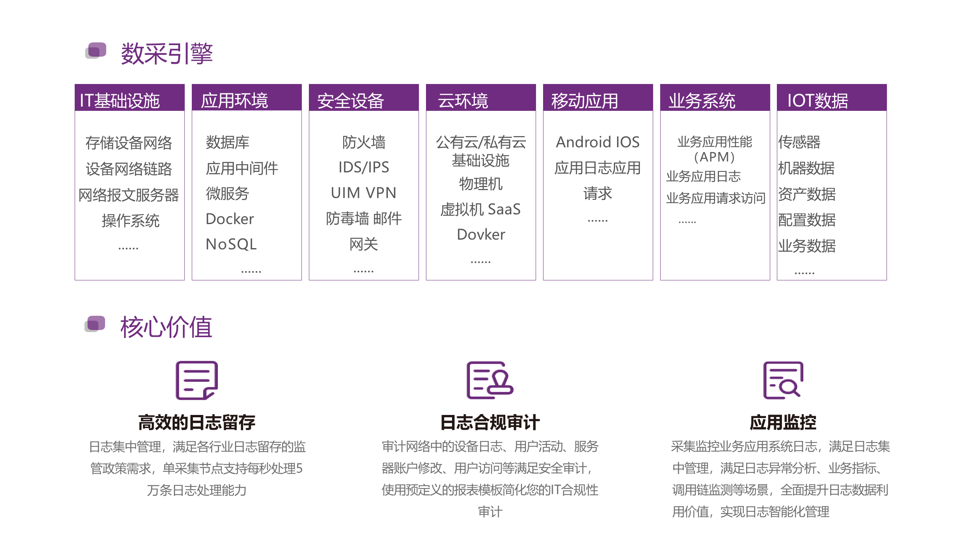Click 传感器 in the IOT data list

[799, 142]
